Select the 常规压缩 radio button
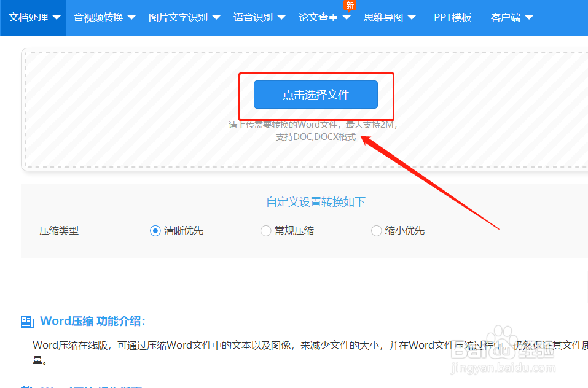This screenshot has width=588, height=388. click(265, 230)
